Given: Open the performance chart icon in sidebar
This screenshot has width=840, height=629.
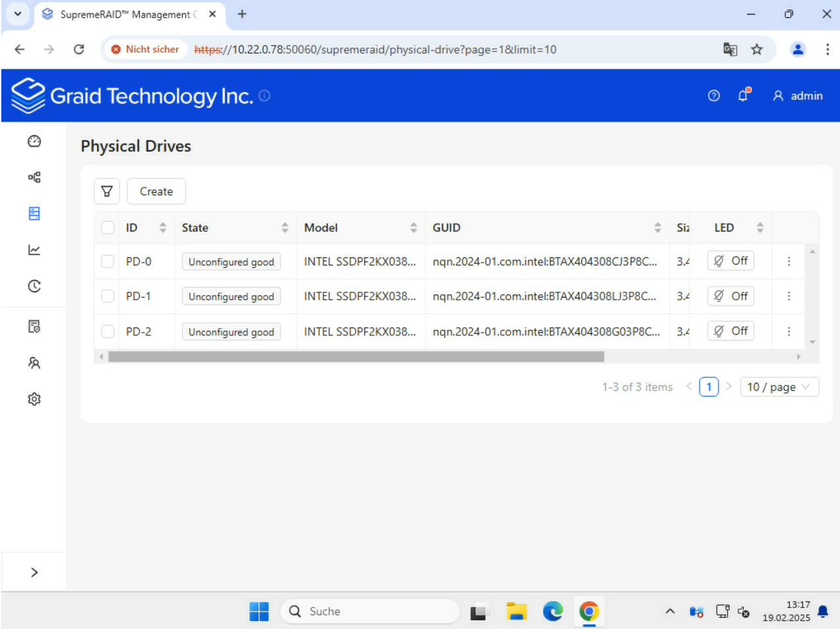Looking at the screenshot, I should [34, 249].
